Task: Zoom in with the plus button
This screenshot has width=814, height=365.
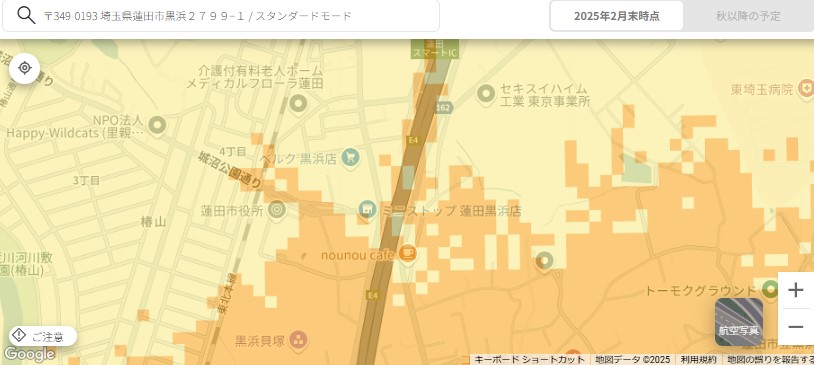Action: (x=795, y=290)
